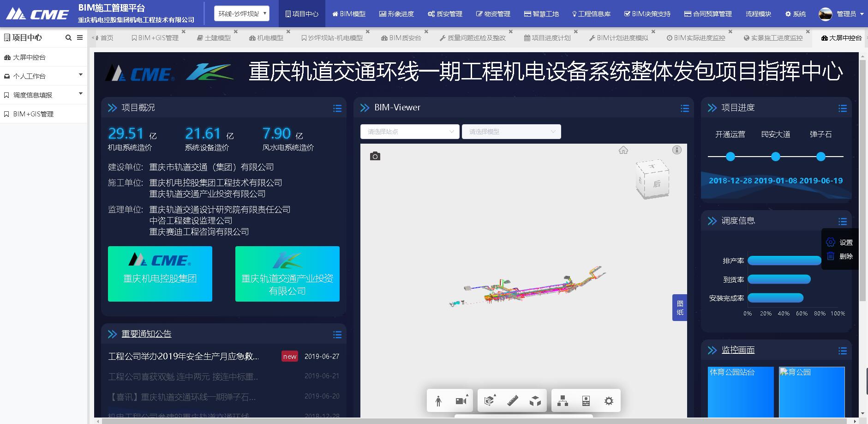Open the model browser tree icon
Image resolution: width=868 pixels, height=424 pixels.
563,401
